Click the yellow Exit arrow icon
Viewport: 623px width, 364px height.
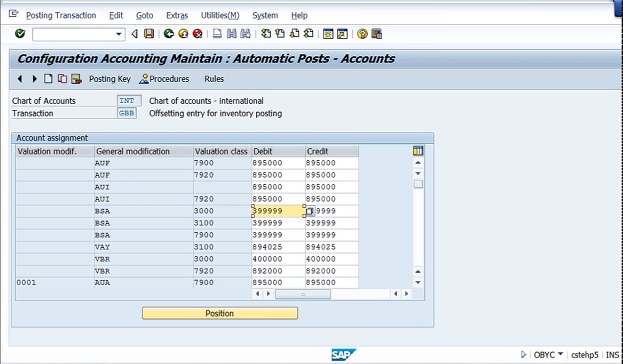coord(183,34)
